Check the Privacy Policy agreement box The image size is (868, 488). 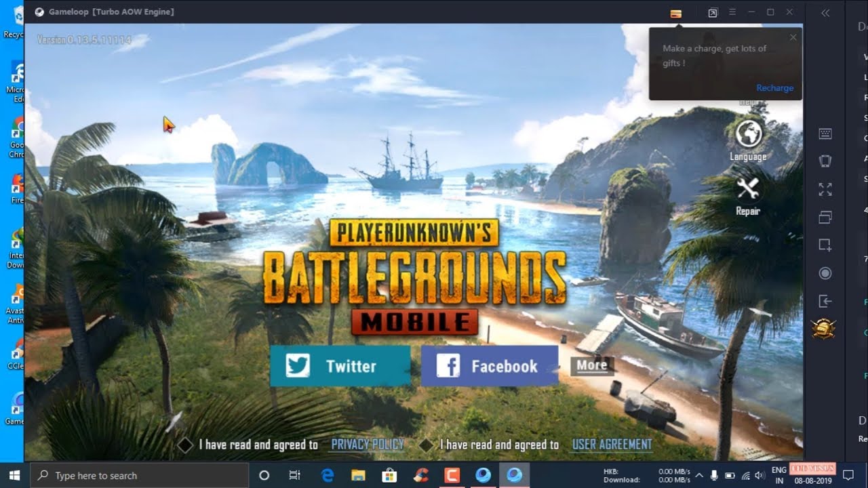point(185,445)
